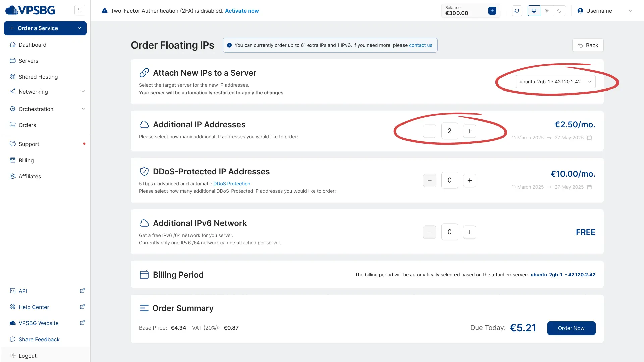This screenshot has width=644, height=362.
Task: Click the DDoS-Protected IP quantity field
Action: (449, 180)
